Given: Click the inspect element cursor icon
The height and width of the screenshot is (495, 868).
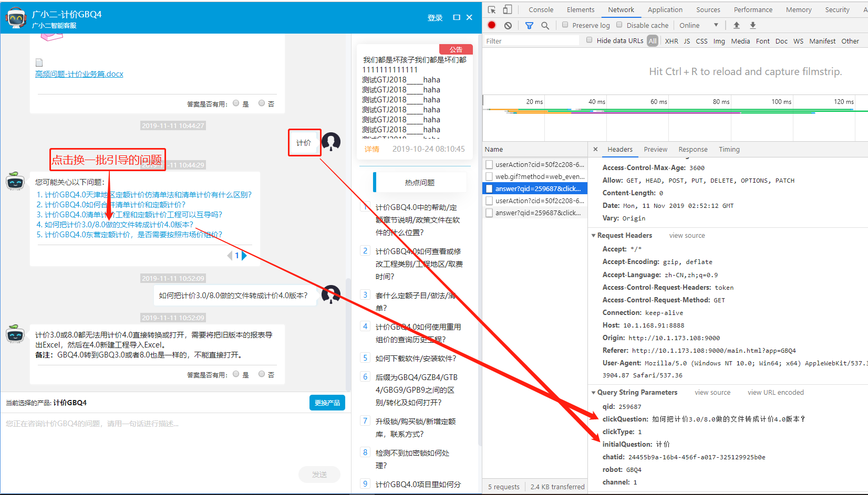Looking at the screenshot, I should (x=492, y=9).
